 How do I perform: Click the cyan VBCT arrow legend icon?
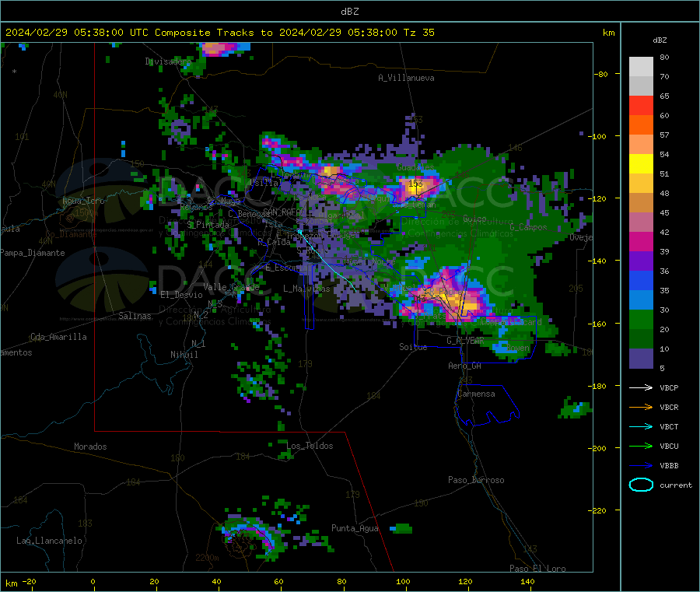(x=641, y=426)
